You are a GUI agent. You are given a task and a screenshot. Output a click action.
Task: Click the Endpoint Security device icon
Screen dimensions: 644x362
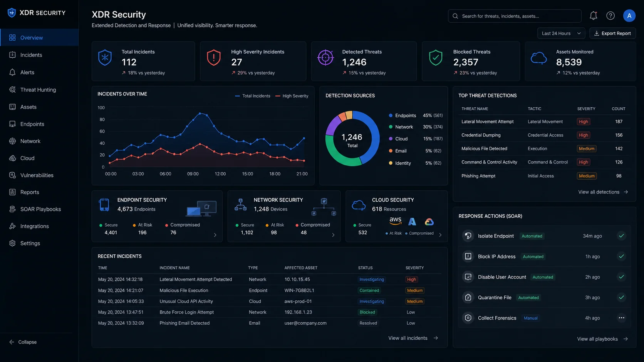click(104, 205)
